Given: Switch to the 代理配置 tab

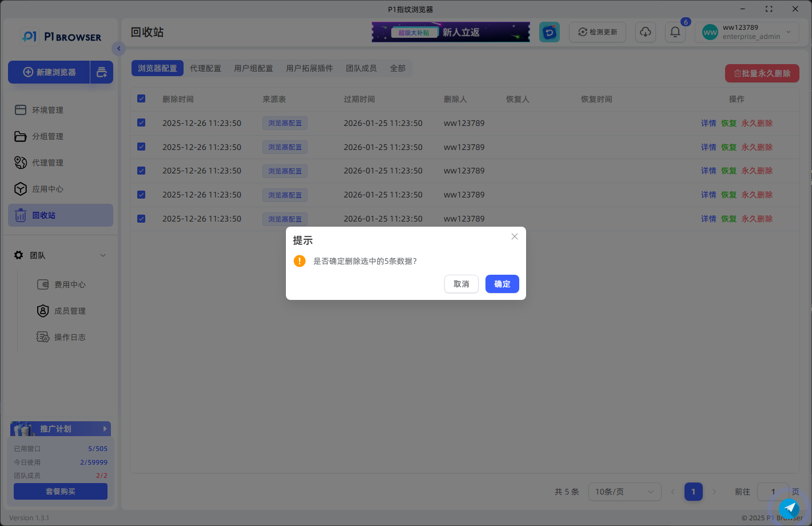Looking at the screenshot, I should (x=205, y=68).
